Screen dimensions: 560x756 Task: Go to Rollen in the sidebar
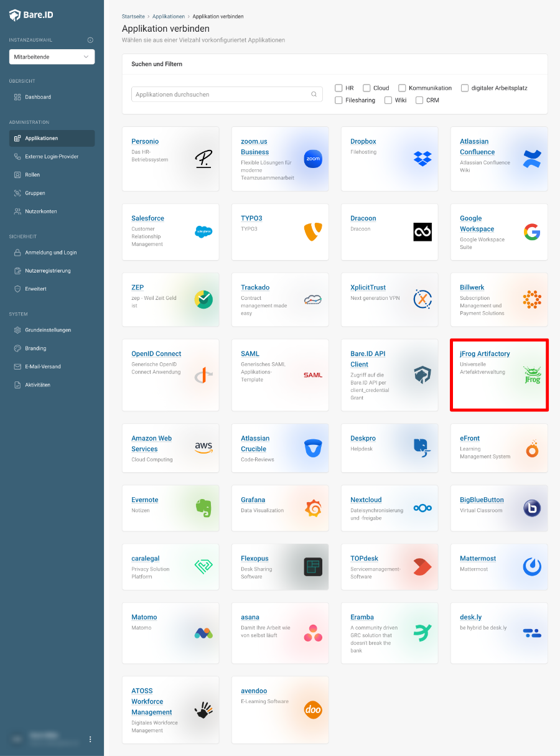(x=52, y=175)
